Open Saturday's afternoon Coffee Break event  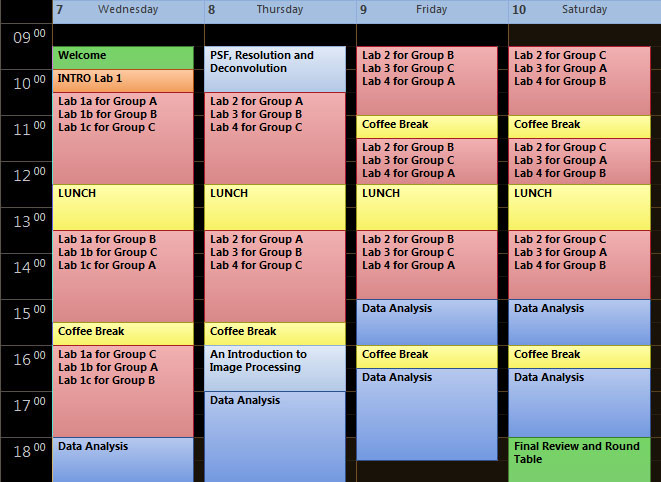click(x=584, y=356)
